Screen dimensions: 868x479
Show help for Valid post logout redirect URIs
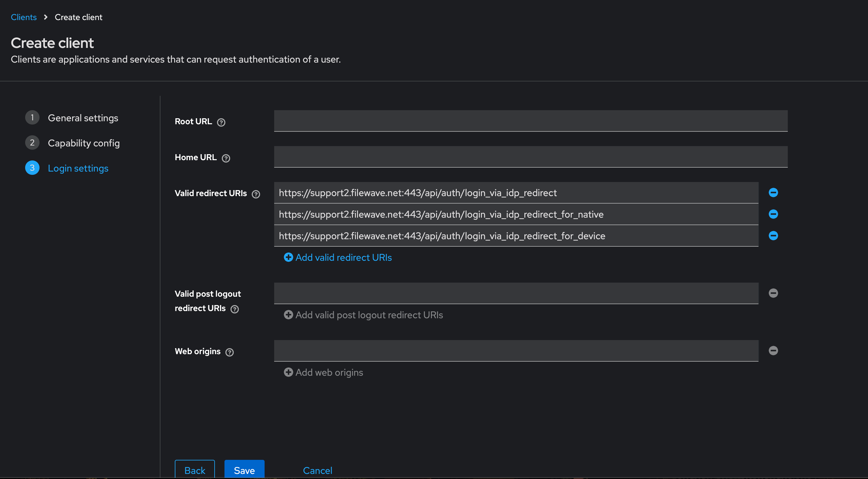click(235, 309)
